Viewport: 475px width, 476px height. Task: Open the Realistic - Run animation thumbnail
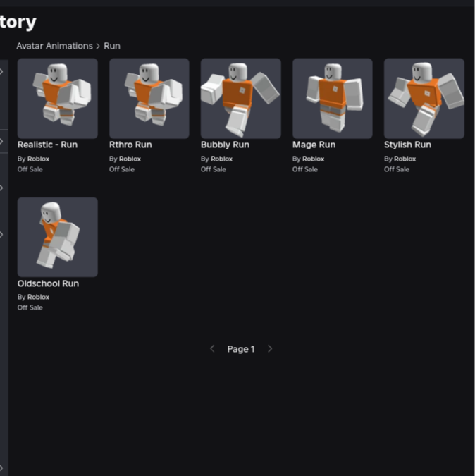pyautogui.click(x=58, y=98)
